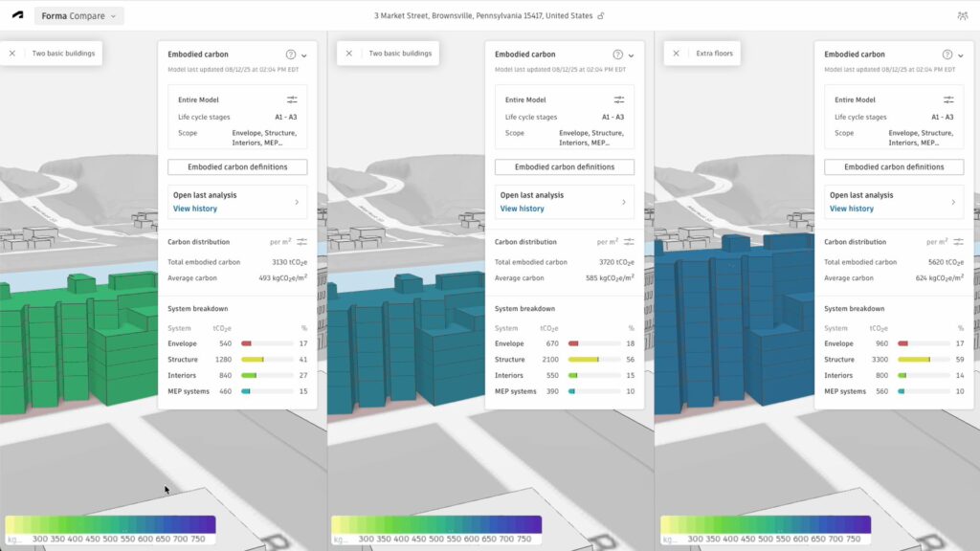Collapse Embodied carbon panel in Extra floors view
The height and width of the screenshot is (551, 980).
pos(961,55)
